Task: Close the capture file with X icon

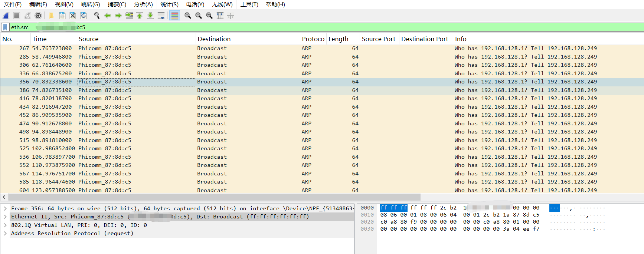Action: pos(73,16)
